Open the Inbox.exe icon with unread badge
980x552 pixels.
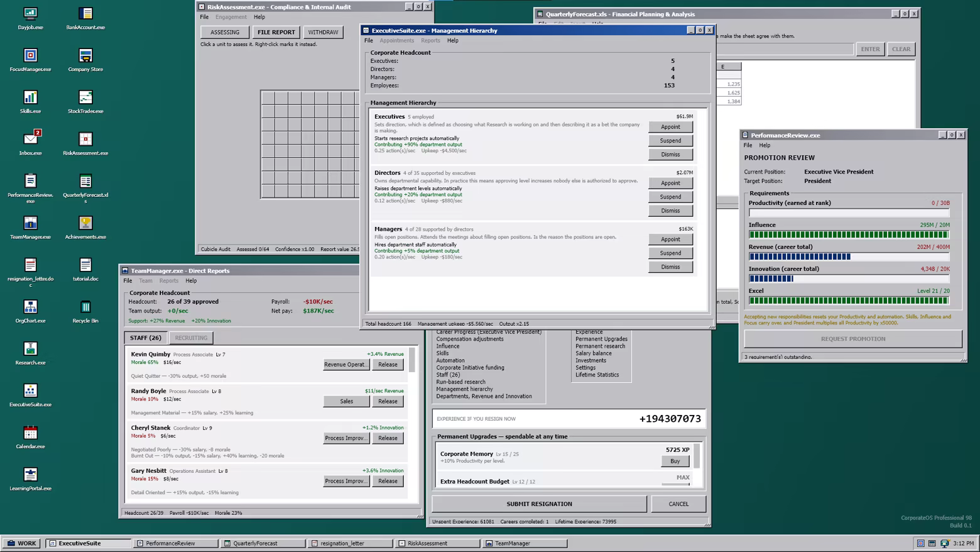pyautogui.click(x=30, y=143)
